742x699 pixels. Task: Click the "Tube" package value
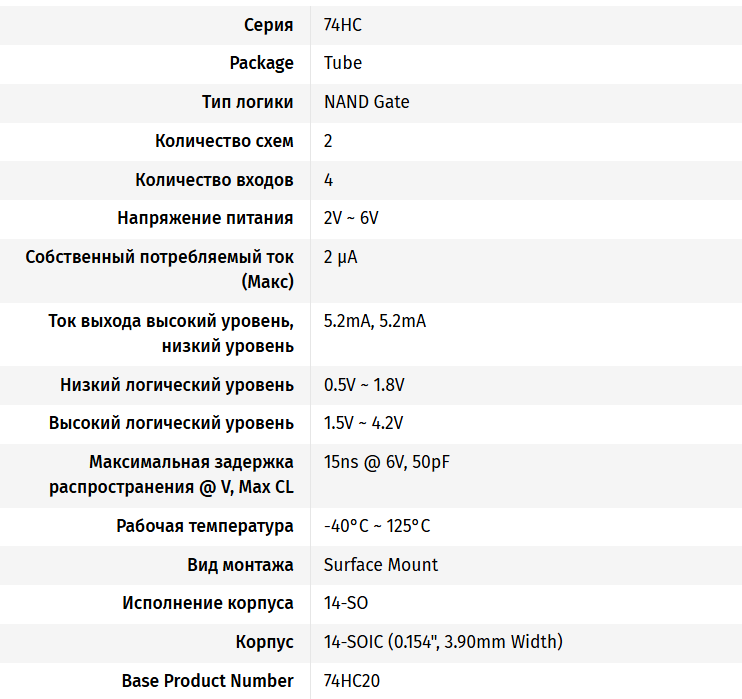click(343, 63)
